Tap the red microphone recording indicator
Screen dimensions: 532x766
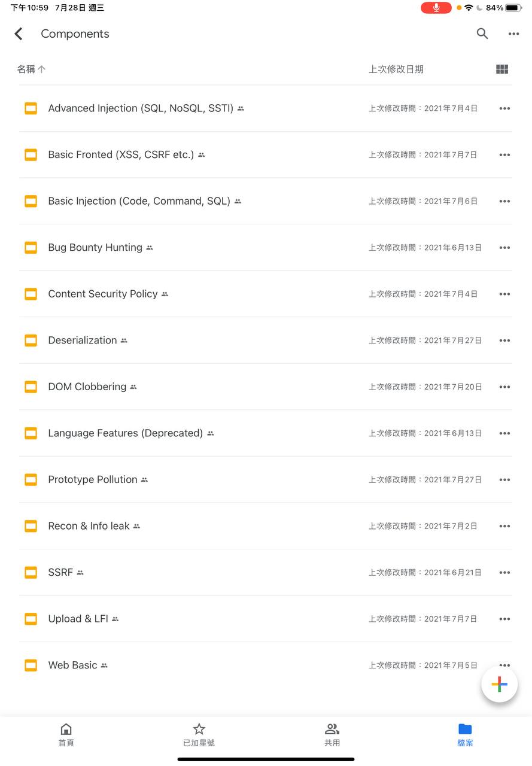(x=436, y=8)
